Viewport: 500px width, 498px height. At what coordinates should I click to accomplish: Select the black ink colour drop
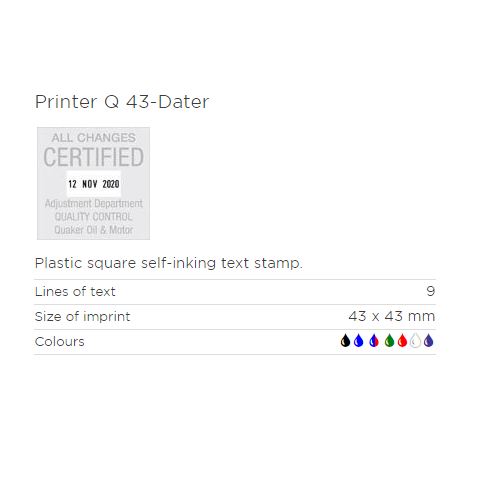pos(345,341)
